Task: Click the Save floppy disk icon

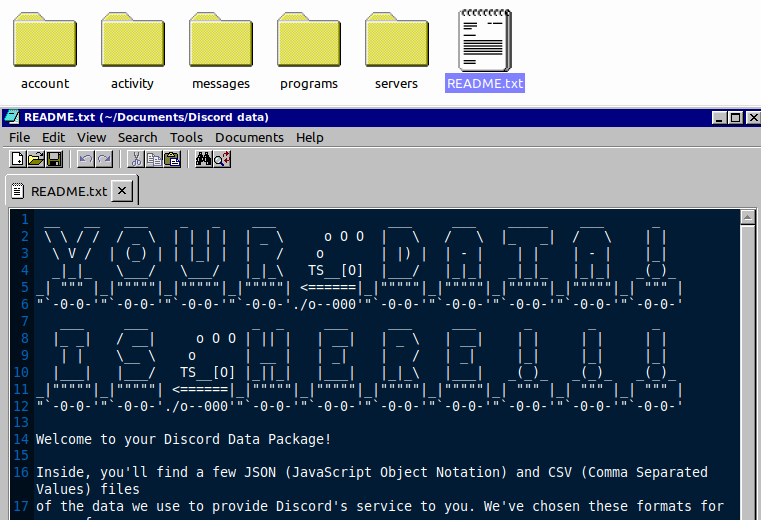Action: click(54, 159)
